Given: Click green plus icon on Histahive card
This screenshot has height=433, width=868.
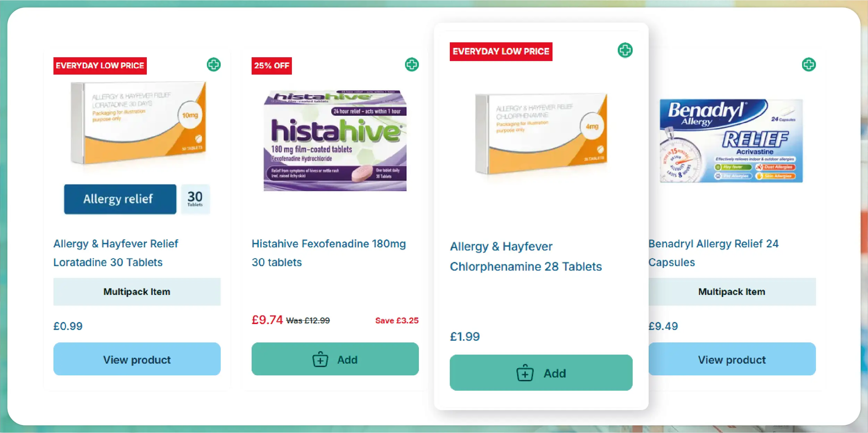Looking at the screenshot, I should click(412, 65).
